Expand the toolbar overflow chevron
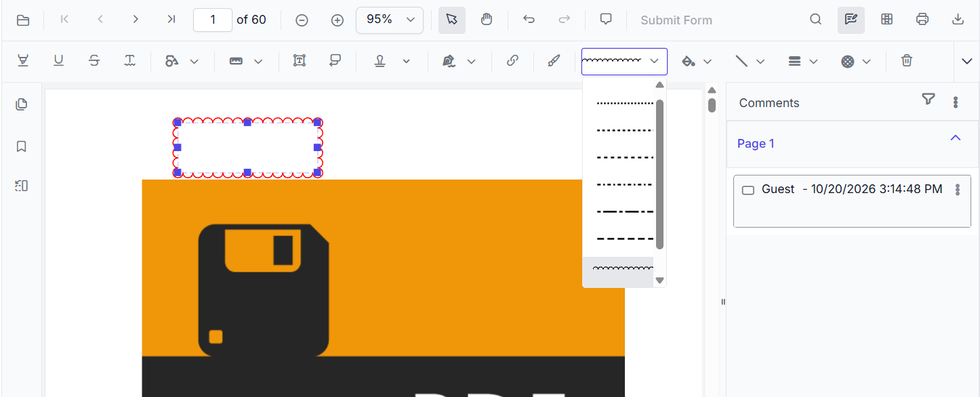The height and width of the screenshot is (397, 980). point(967,61)
